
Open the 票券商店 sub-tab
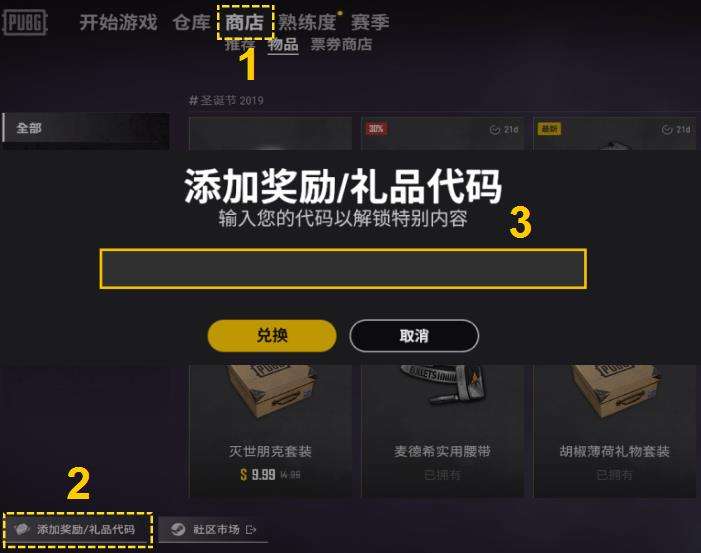coord(341,44)
